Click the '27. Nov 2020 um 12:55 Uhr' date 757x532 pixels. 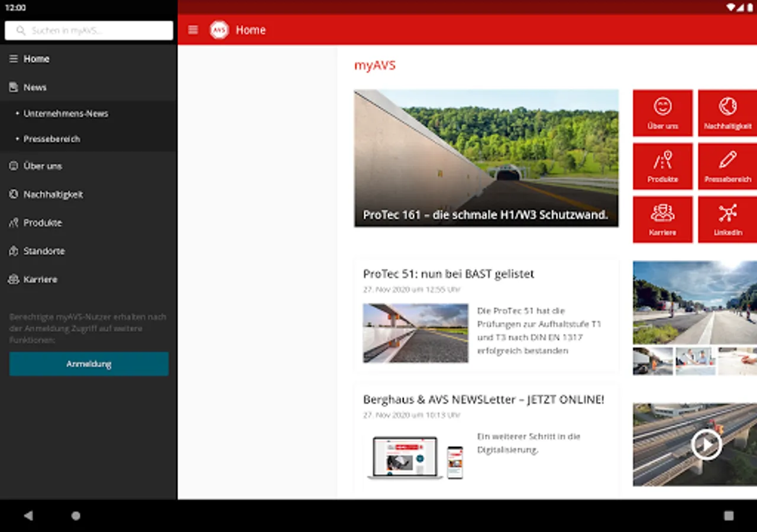tap(412, 290)
